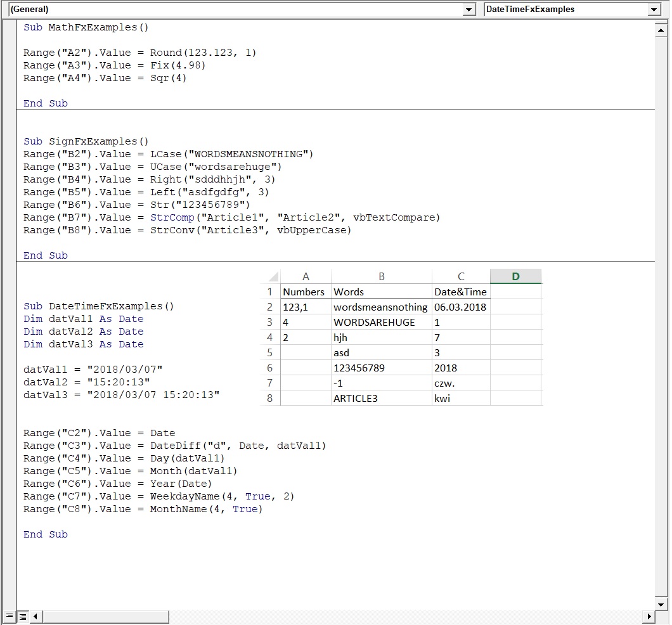Click the horizontal scrollbar left arrow
Screen dimensions: 672x625
point(35,616)
